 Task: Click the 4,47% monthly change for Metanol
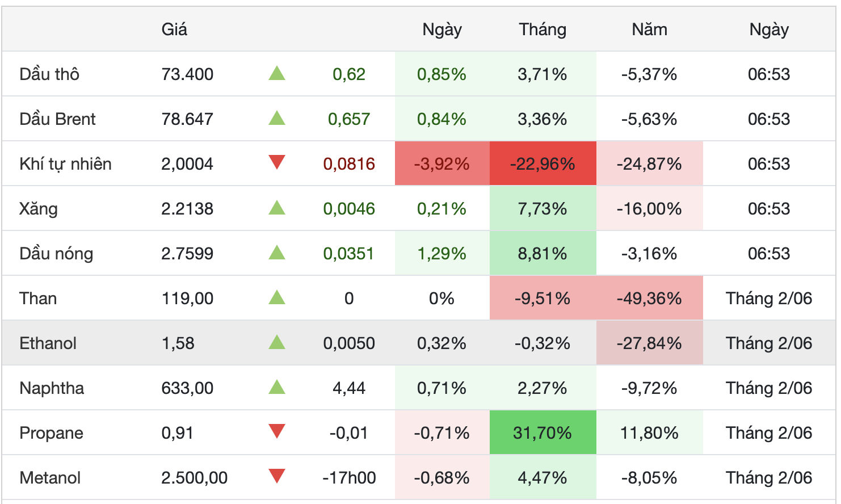pos(543,478)
